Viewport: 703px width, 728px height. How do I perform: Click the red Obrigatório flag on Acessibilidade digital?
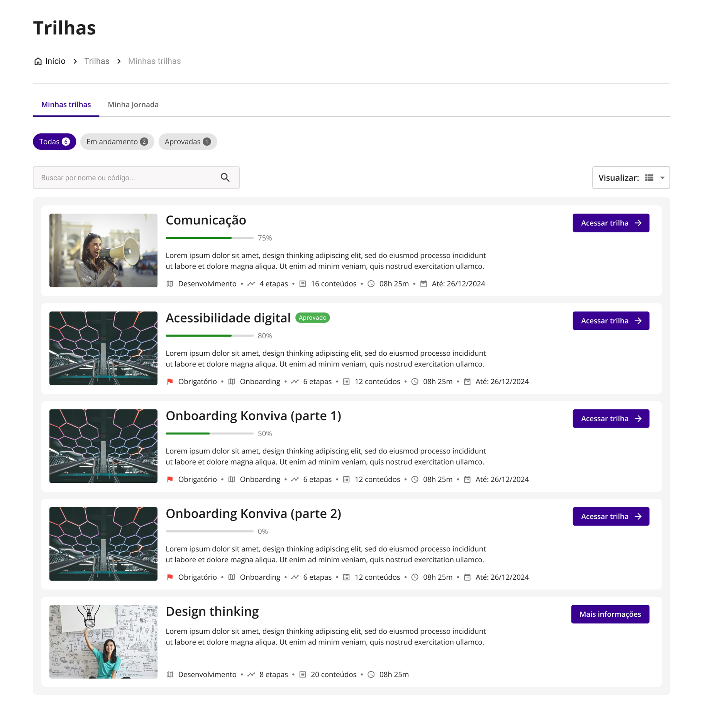click(x=169, y=381)
